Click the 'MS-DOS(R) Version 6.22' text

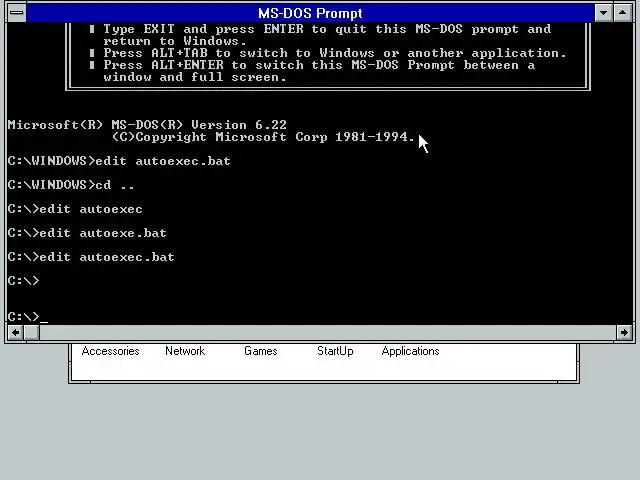199,124
